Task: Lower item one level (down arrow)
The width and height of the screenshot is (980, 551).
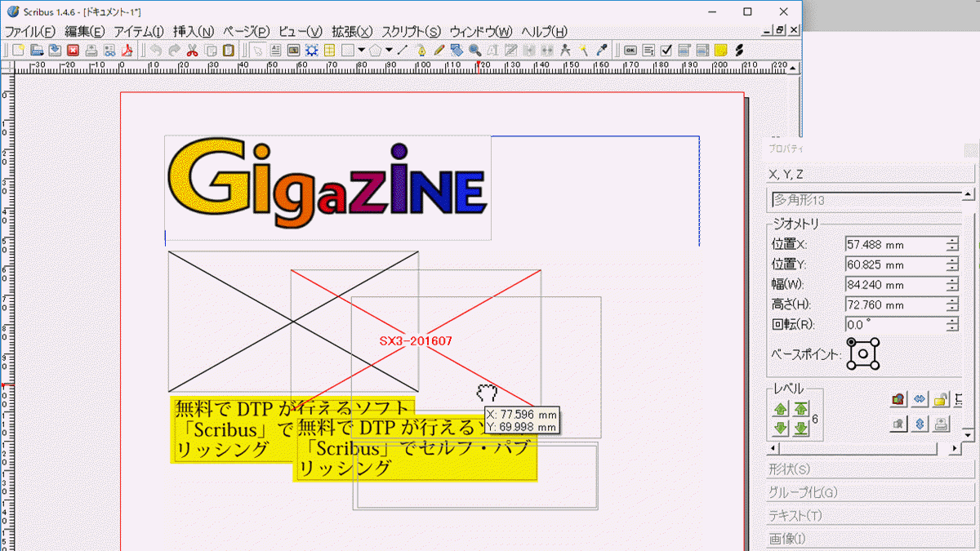Action: (781, 429)
